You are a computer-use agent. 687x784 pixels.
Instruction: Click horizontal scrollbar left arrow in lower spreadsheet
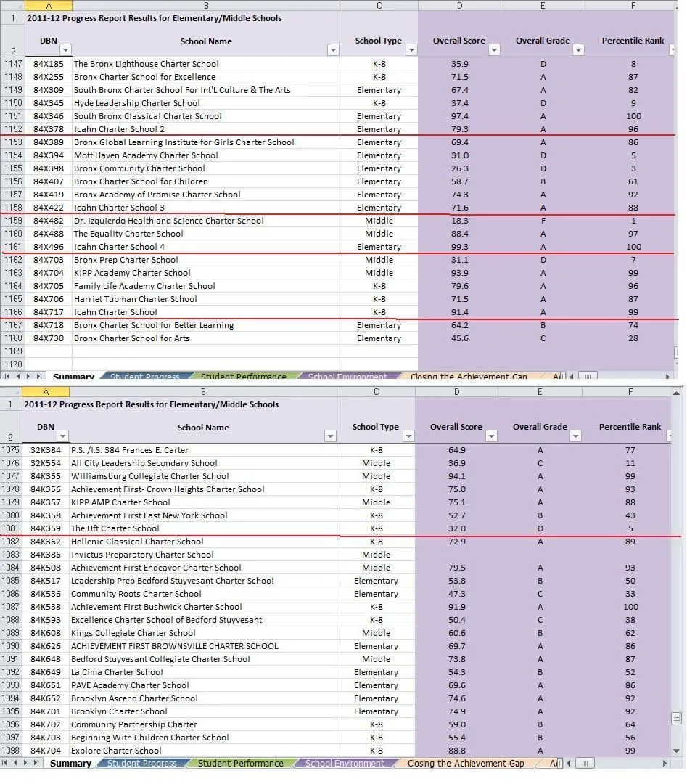click(569, 764)
